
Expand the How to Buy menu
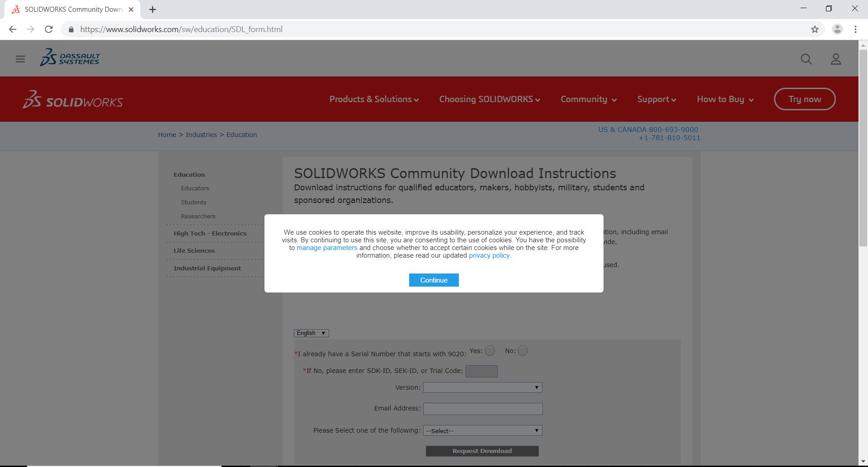(x=725, y=99)
